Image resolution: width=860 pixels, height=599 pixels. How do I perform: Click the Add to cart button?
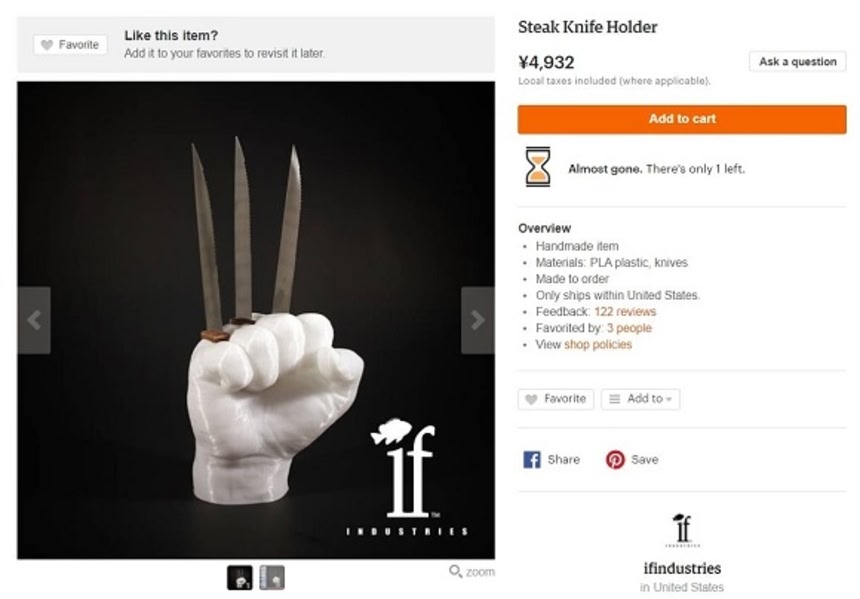pos(682,119)
